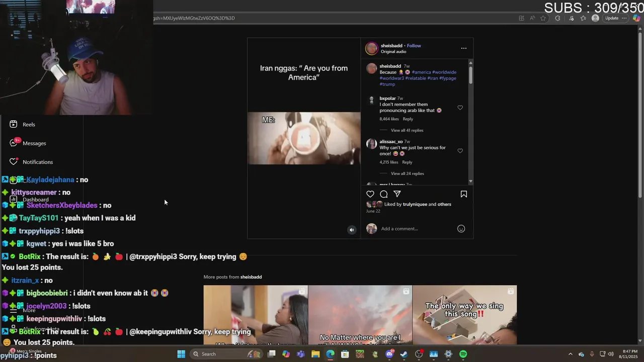Expand View all 41 replies
Screen dimensions: 644x362
click(407, 130)
